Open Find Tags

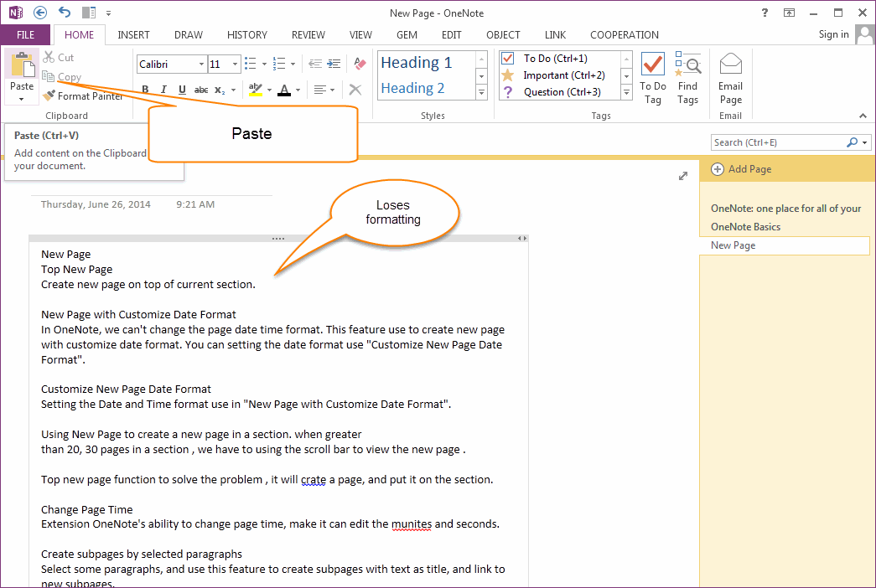pyautogui.click(x=687, y=78)
